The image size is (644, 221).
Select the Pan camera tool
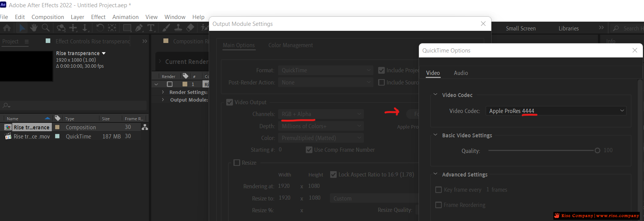(73, 28)
